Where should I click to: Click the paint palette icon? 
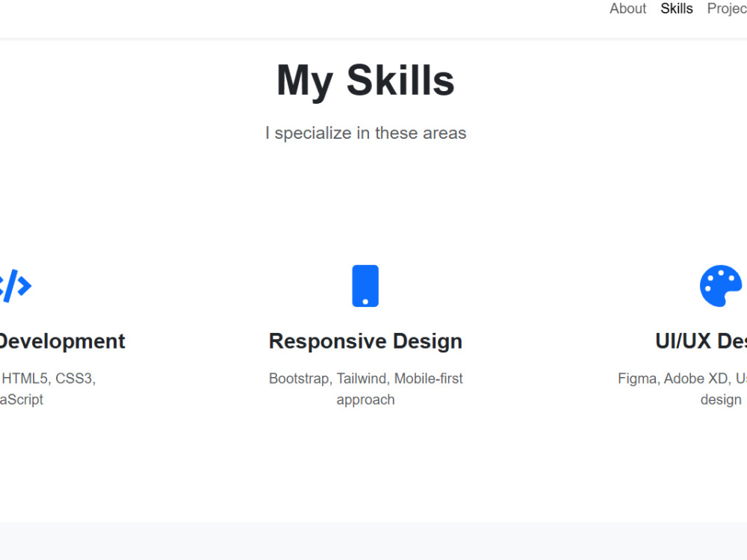point(721,286)
